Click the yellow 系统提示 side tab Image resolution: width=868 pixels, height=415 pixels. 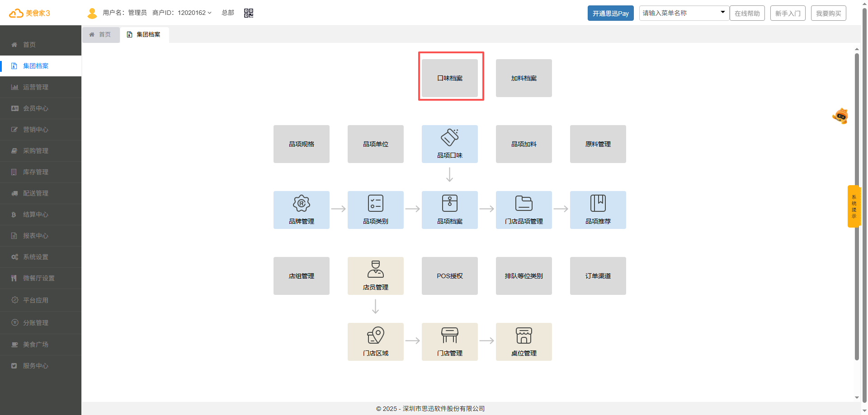pos(854,206)
